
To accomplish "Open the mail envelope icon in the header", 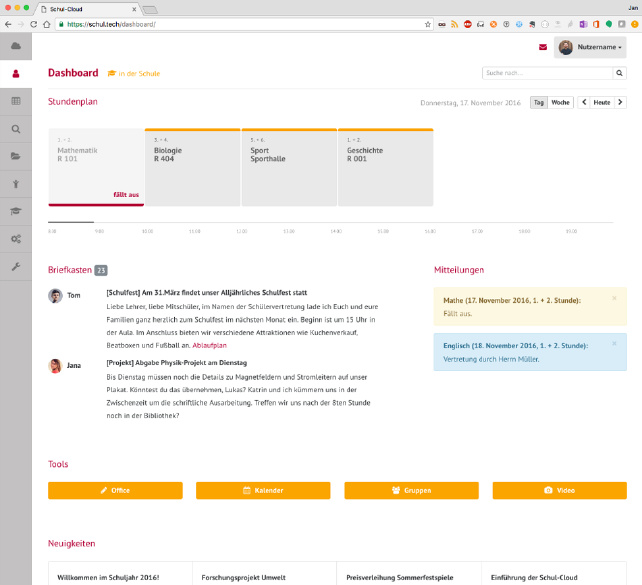I will tap(543, 47).
